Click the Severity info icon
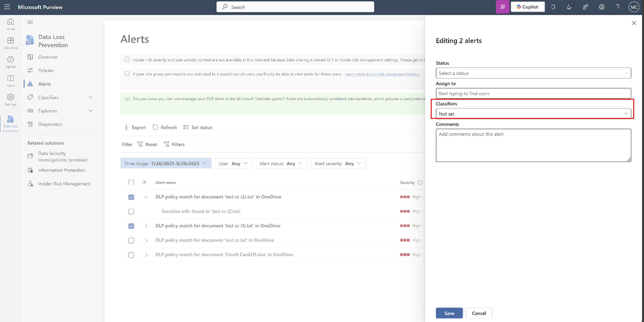 (420, 183)
